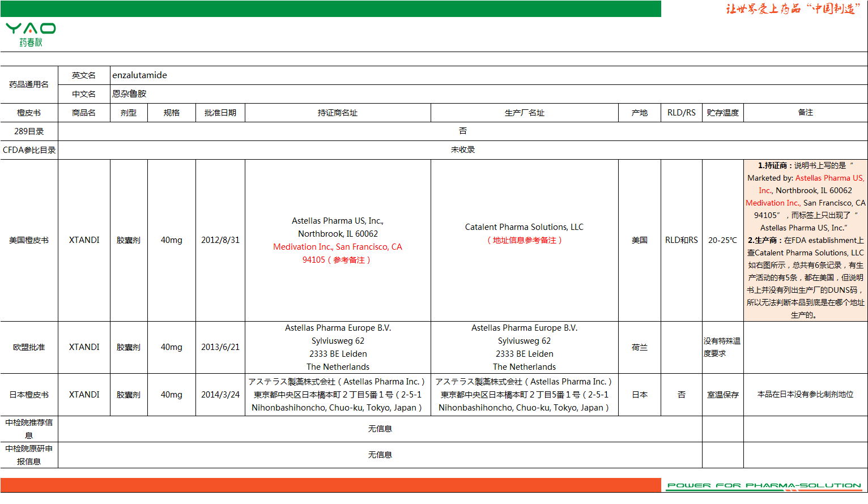868x504 pixels.
Task: Select 40mg in the 日本橙皮书 row
Action: tap(172, 395)
